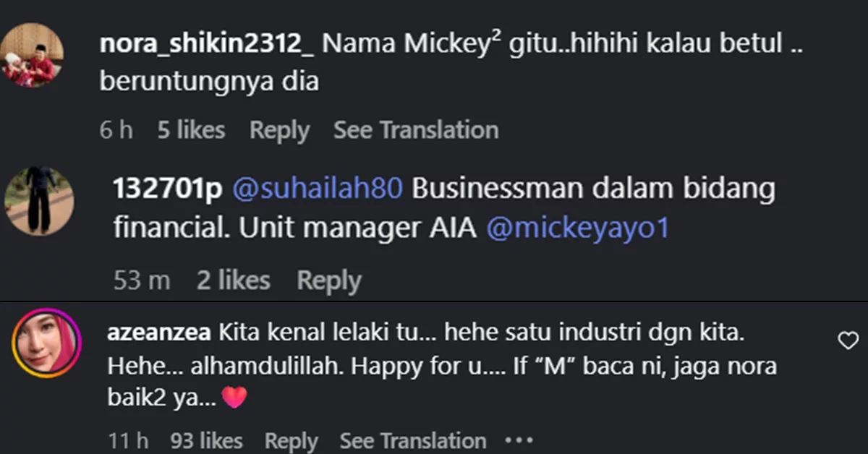Click See Translation under azeanzea's comment
This screenshot has width=868, height=454.
click(x=412, y=440)
